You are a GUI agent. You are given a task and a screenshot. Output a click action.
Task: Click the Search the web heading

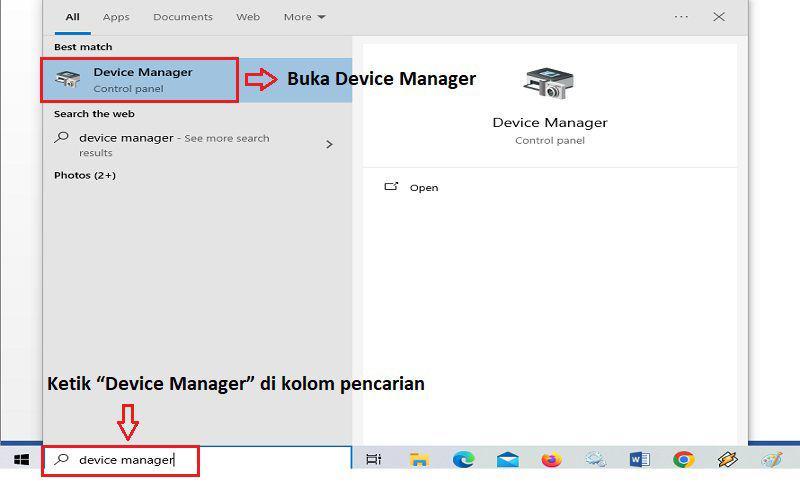point(94,114)
